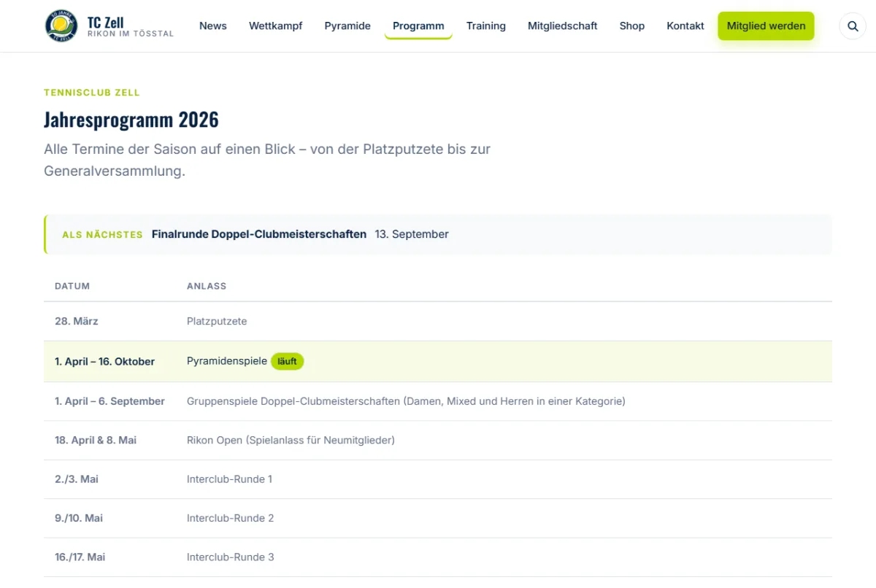This screenshot has width=876, height=588.
Task: Click the Gruppenspiele Doppel-Clubmeisterschaften event text
Action: point(406,401)
